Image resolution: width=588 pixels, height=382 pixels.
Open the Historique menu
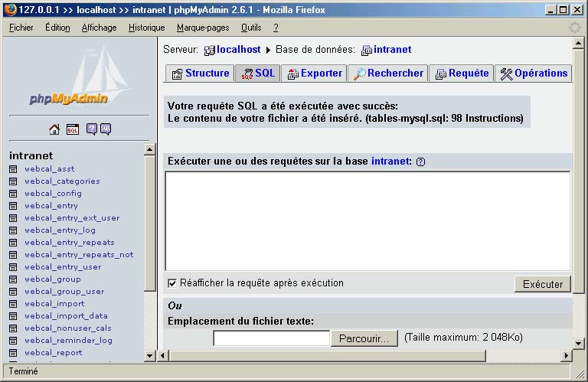click(x=147, y=28)
